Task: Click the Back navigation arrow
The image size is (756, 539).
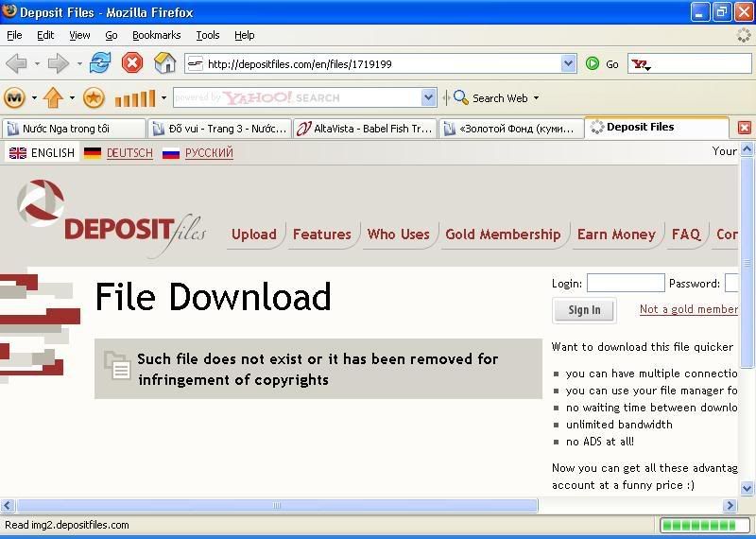Action: coord(16,63)
